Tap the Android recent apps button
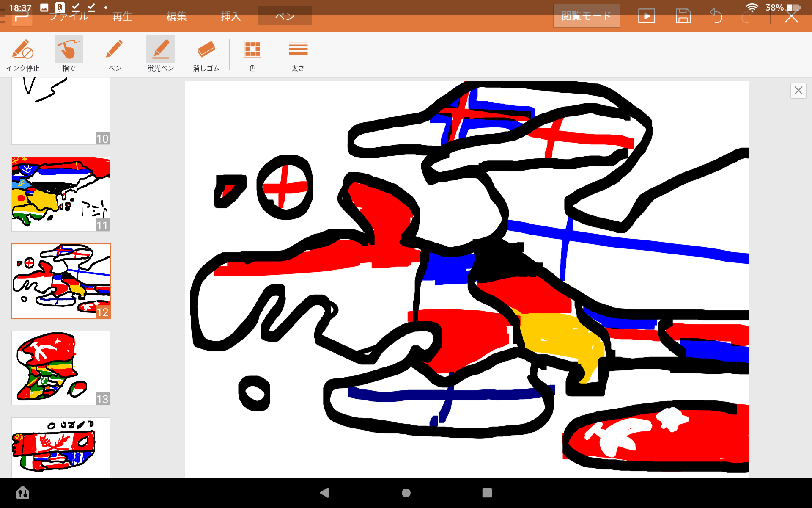Viewport: 812px width, 508px height. 487,493
